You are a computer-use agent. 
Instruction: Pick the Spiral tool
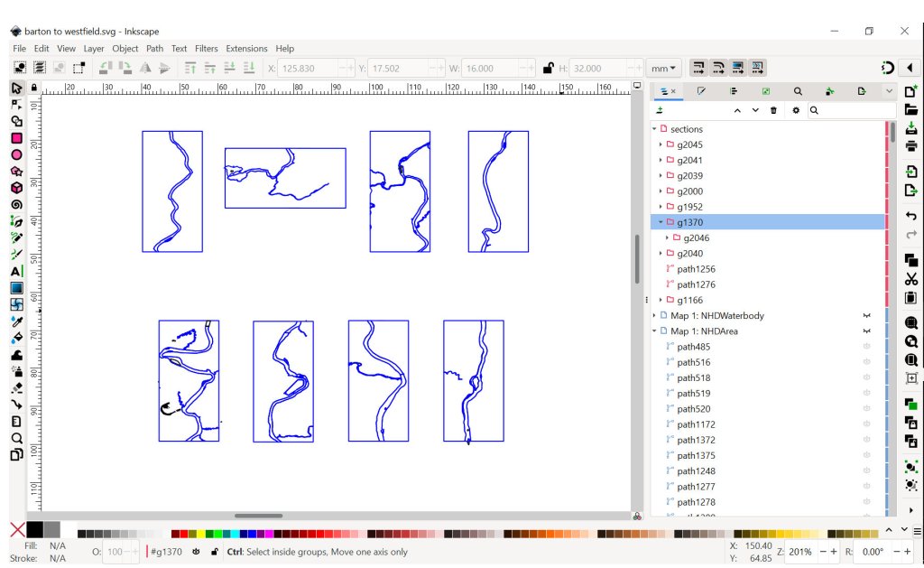pos(16,204)
